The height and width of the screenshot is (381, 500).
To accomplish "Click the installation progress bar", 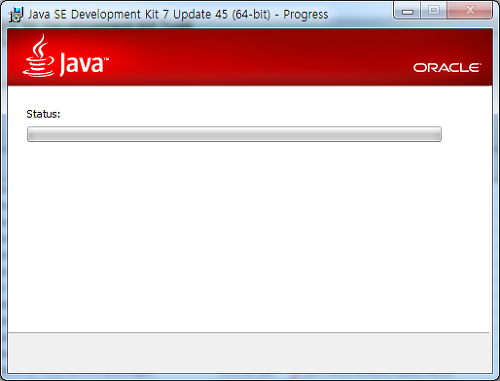I will pos(234,134).
